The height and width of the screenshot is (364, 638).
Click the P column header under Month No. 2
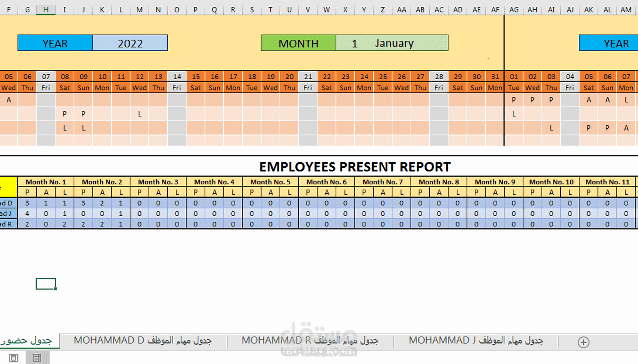[83, 192]
